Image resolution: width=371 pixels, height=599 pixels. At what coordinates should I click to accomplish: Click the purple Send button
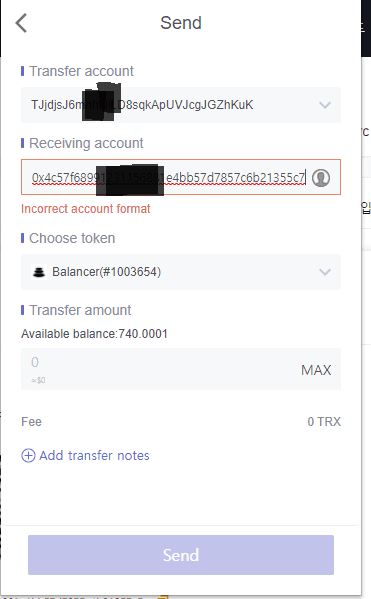coord(181,555)
